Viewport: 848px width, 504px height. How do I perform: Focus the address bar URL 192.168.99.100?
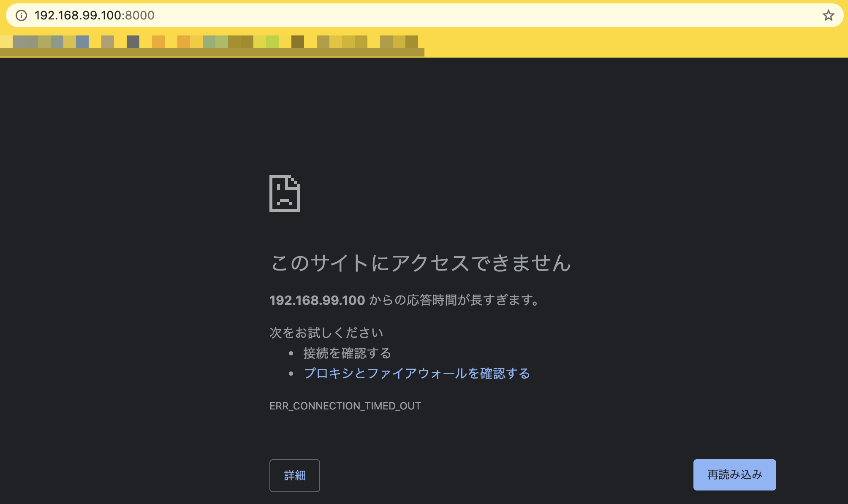[78, 16]
